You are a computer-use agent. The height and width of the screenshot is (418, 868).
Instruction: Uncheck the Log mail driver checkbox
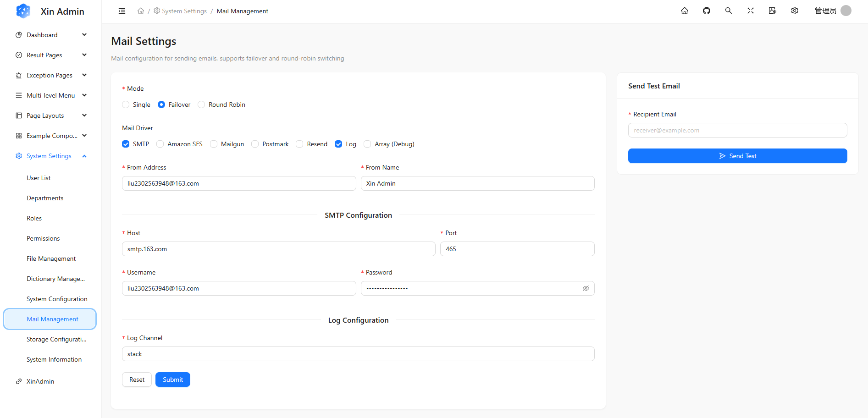(338, 144)
